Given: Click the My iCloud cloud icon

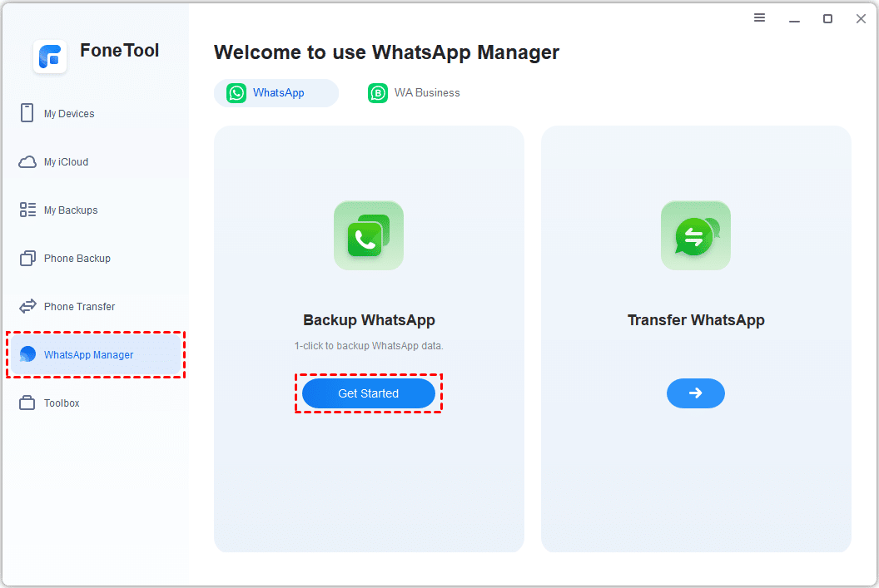Looking at the screenshot, I should 27,162.
